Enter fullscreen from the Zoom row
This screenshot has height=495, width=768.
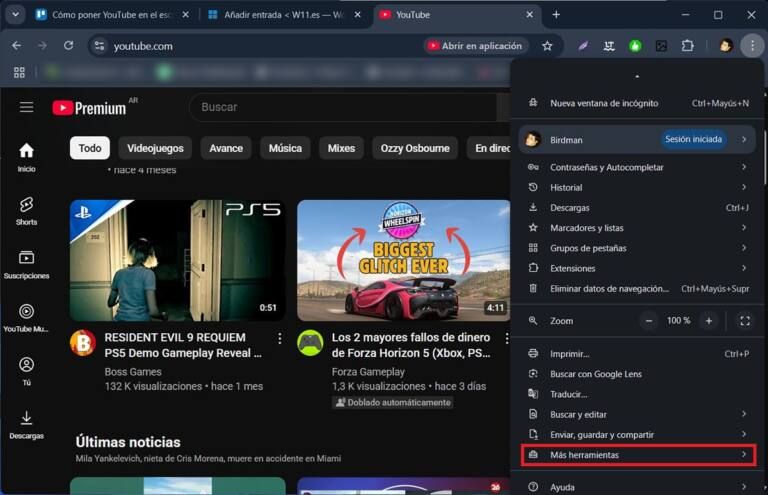pyautogui.click(x=745, y=321)
